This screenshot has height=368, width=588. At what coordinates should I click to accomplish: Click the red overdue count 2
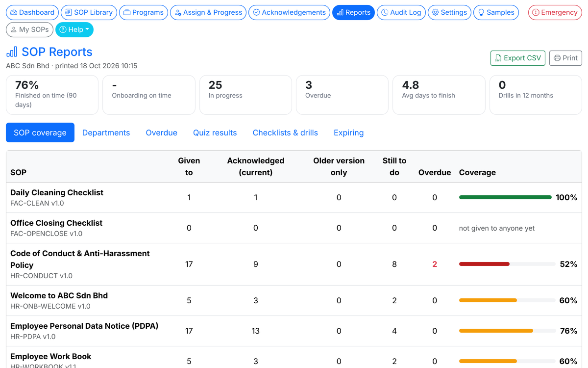pos(435,264)
